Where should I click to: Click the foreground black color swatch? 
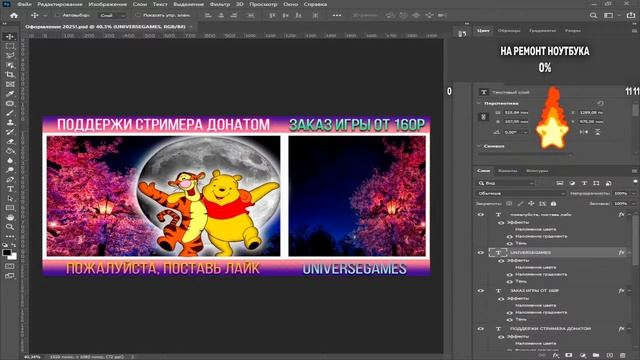pos(7,252)
